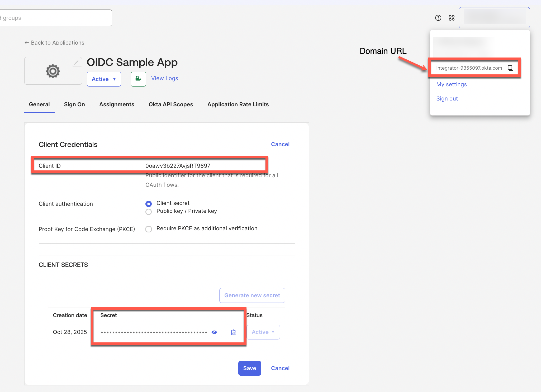Click the help question mark icon
This screenshot has height=392, width=541.
click(438, 18)
